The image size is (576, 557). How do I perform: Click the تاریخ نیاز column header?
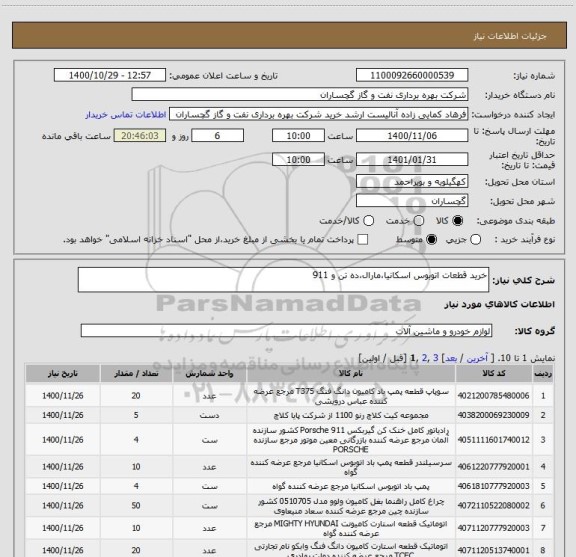(62, 374)
